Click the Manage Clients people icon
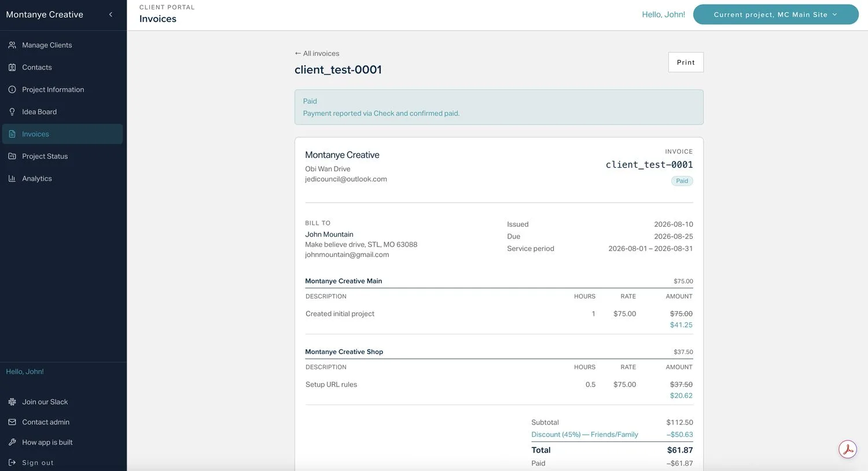The width and height of the screenshot is (868, 471). [12, 45]
